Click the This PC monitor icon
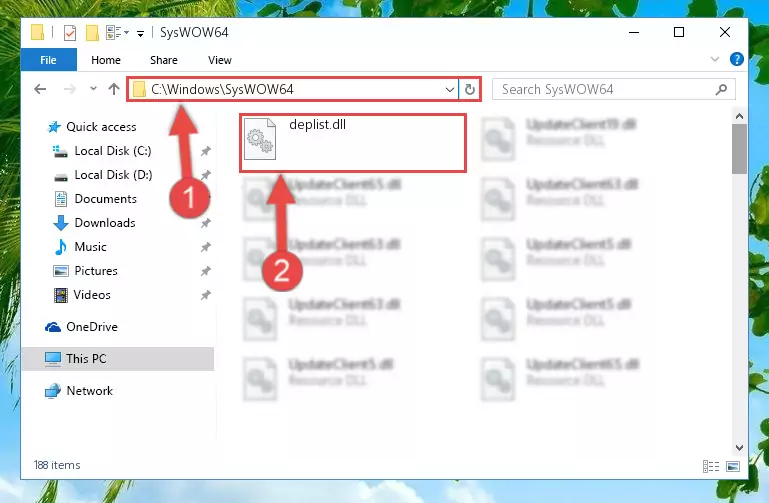The height and width of the screenshot is (503, 769). point(52,359)
